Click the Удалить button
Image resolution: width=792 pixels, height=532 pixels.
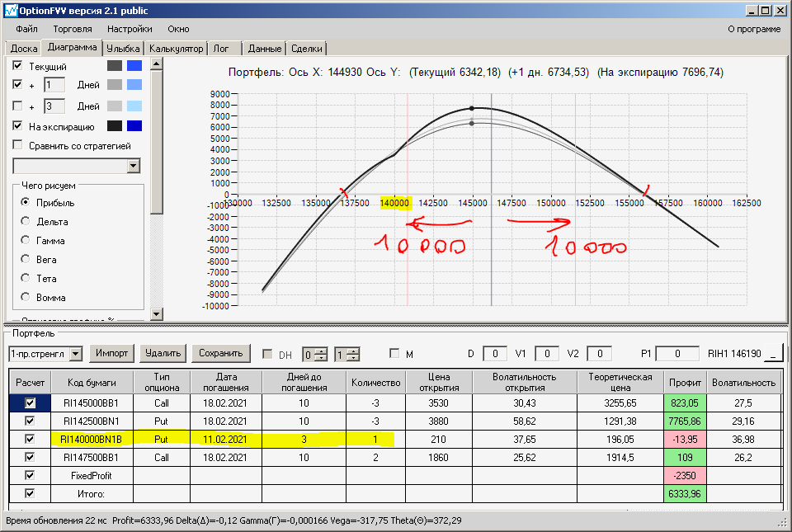tap(163, 354)
